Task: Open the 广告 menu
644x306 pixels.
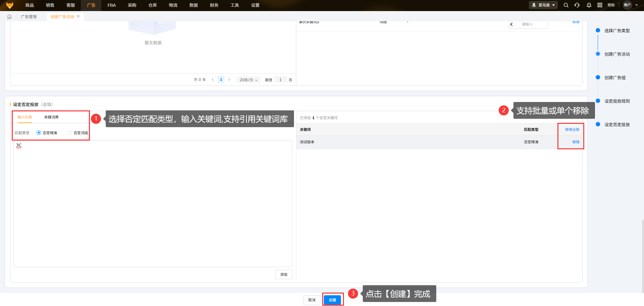Action: click(91, 5)
